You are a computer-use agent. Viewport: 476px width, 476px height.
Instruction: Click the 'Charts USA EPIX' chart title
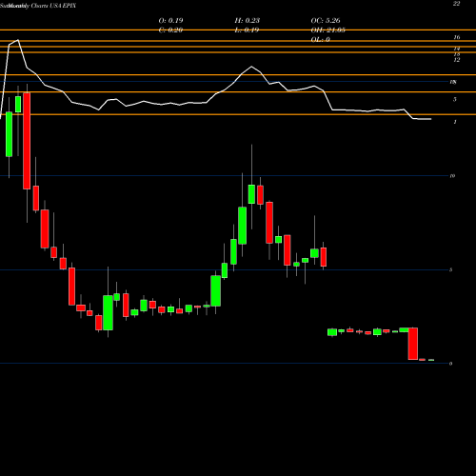53,6
